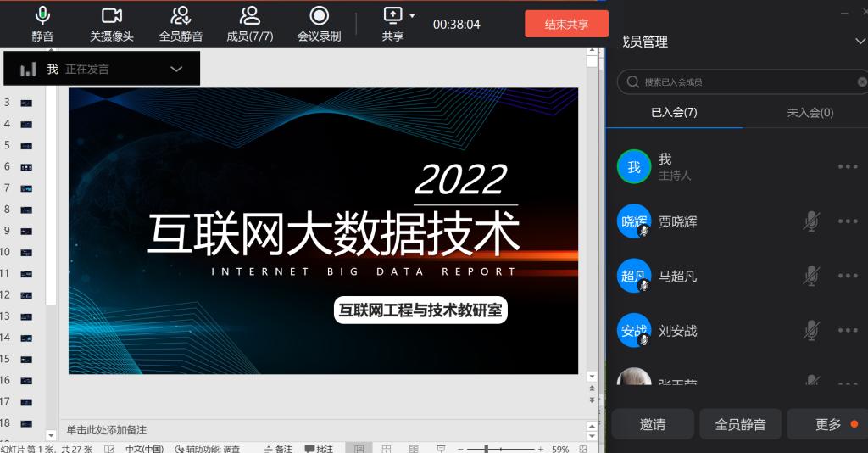This screenshot has height=453, width=868.
Task: Collapse the 成员管理 panel chevron
Action: tap(858, 42)
